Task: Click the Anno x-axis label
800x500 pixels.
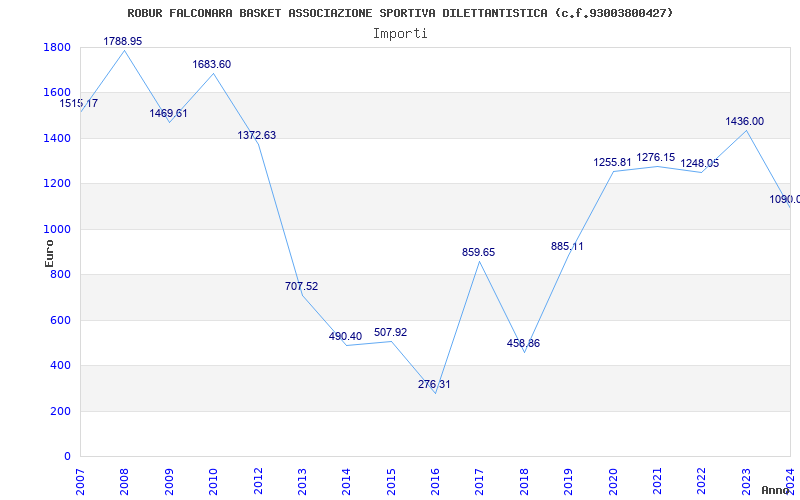Action: 776,490
